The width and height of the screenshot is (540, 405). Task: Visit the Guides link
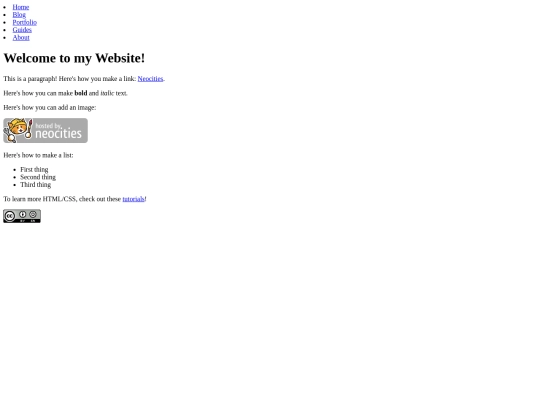22,30
